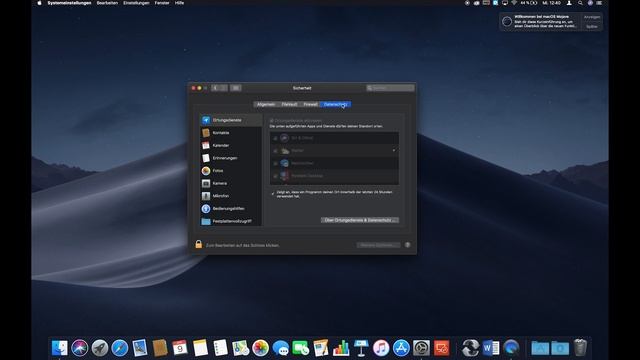Select Kamera in the privacy sidebar

coord(231,183)
